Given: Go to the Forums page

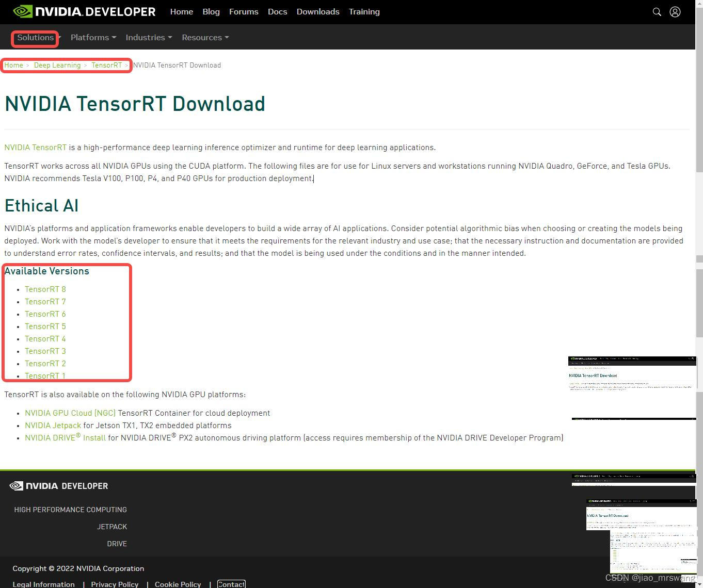Looking at the screenshot, I should point(244,11).
